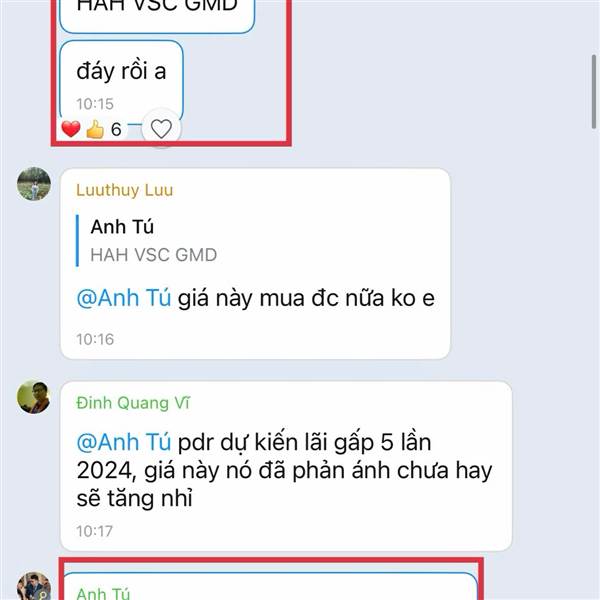Image resolution: width=600 pixels, height=600 pixels.
Task: Select the pdr dự kiến lãi message
Action: [x=286, y=466]
